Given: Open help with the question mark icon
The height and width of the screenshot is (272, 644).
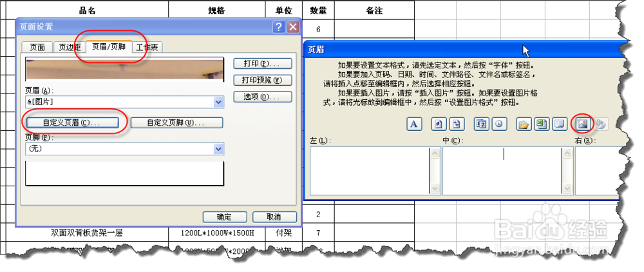Looking at the screenshot, I should 279,27.
